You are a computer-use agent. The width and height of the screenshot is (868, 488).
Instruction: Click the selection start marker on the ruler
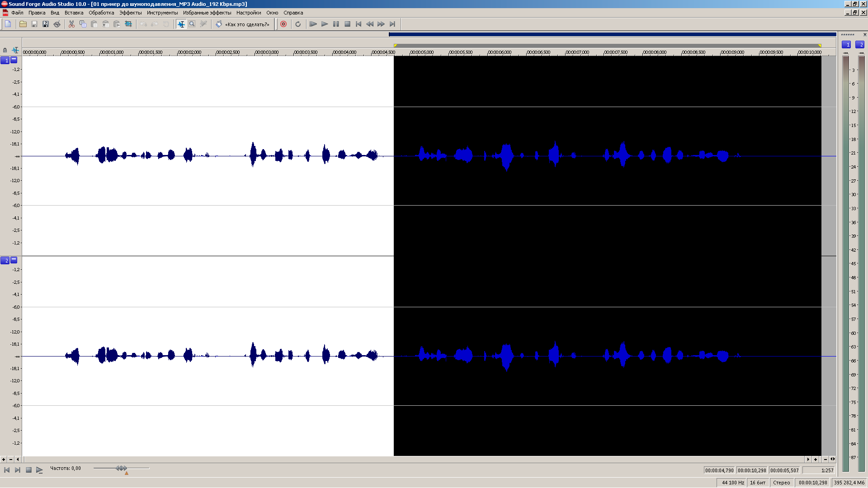395,46
